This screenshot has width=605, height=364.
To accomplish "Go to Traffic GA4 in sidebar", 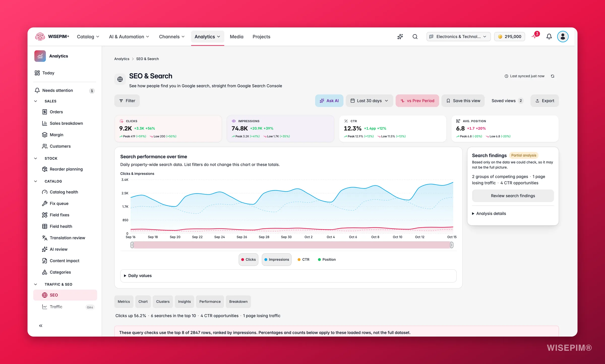I will point(65,307).
